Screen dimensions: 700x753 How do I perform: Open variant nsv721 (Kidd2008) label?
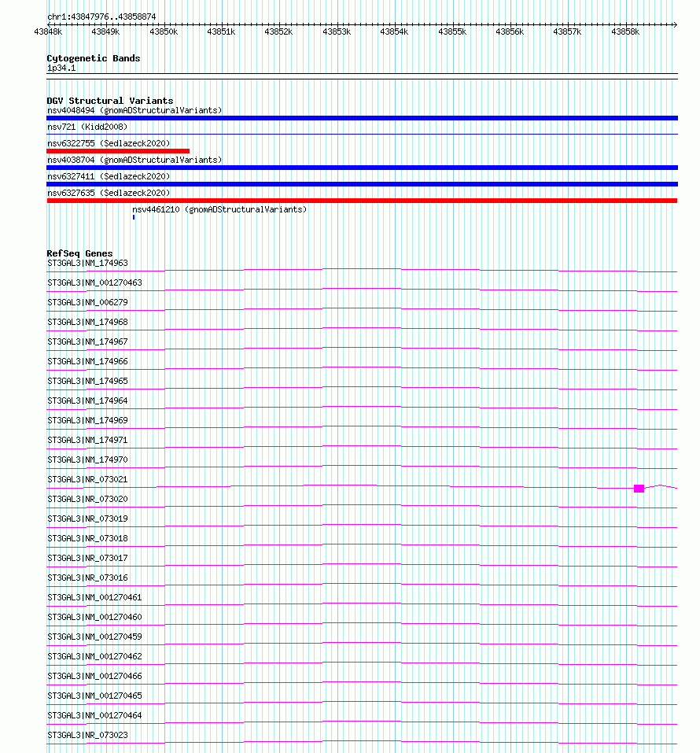pyautogui.click(x=87, y=127)
